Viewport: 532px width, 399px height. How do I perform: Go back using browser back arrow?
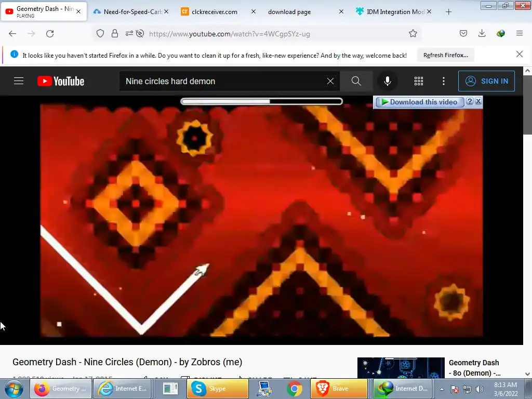tap(12, 34)
